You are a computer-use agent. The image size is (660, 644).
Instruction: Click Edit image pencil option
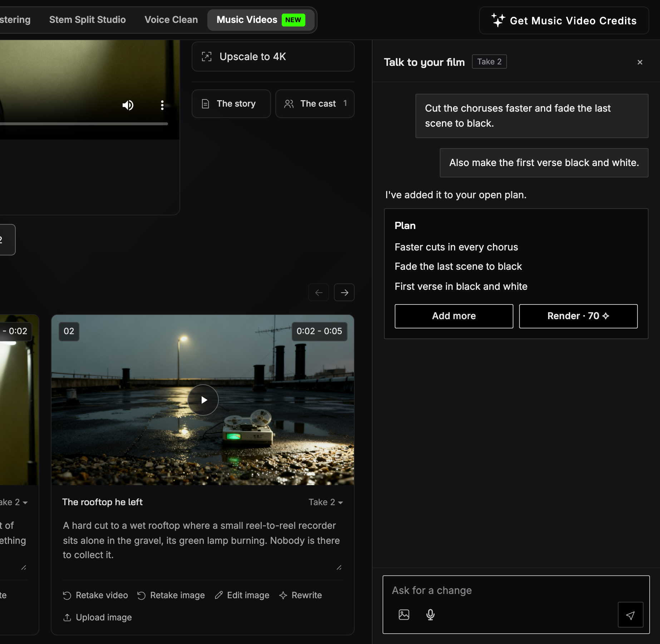pyautogui.click(x=242, y=595)
